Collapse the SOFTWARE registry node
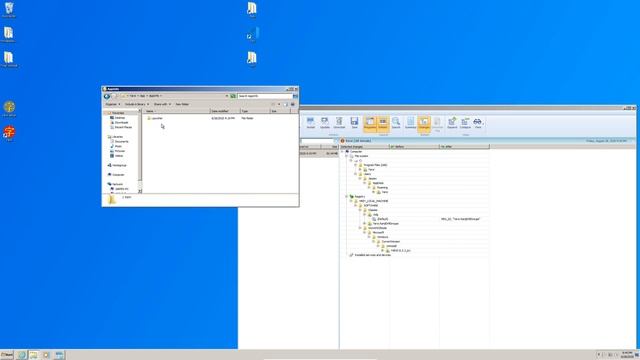This screenshot has width=640, height=360. (356, 205)
